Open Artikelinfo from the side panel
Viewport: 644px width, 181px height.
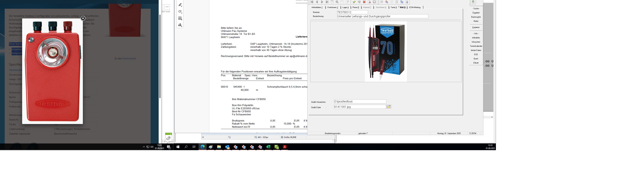[x=476, y=38]
